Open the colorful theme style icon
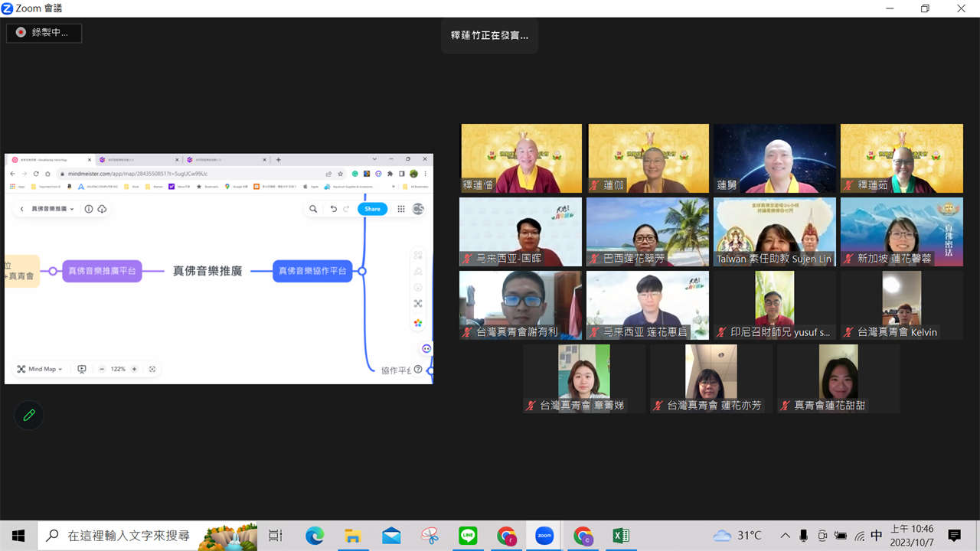This screenshot has width=980, height=551. tap(418, 323)
